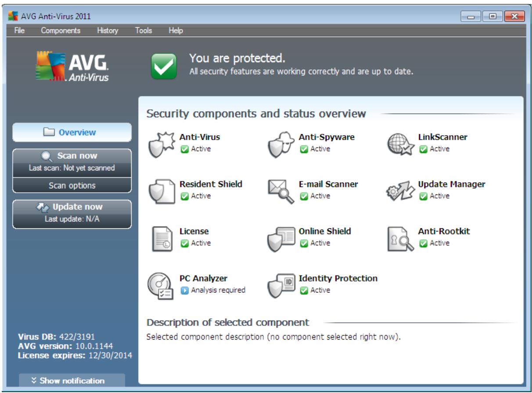Click the AVG version 10.0.1144 text
Viewport: 532px width, 393px height.
[x=59, y=346]
